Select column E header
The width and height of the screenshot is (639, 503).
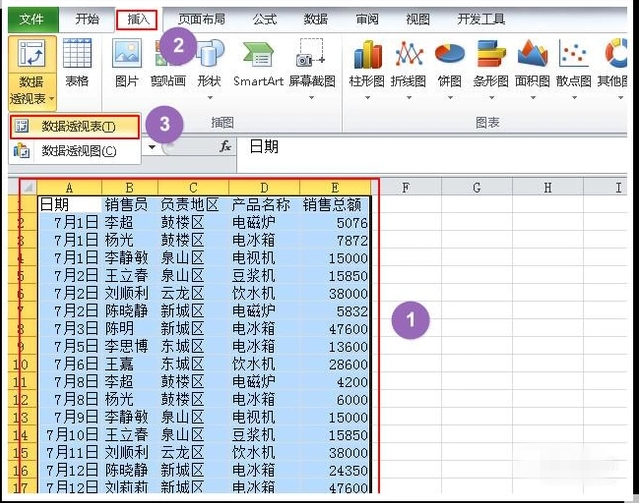[x=335, y=188]
